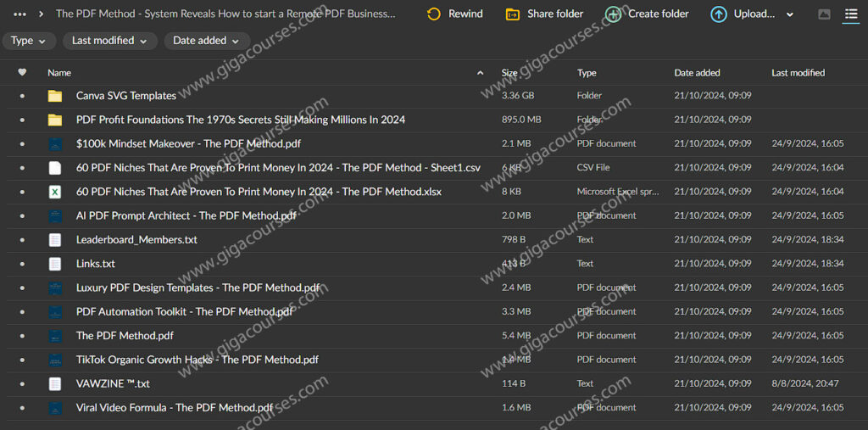The width and height of the screenshot is (868, 430).
Task: Select AI PDF Prompt Architect file name
Action: [x=186, y=216]
